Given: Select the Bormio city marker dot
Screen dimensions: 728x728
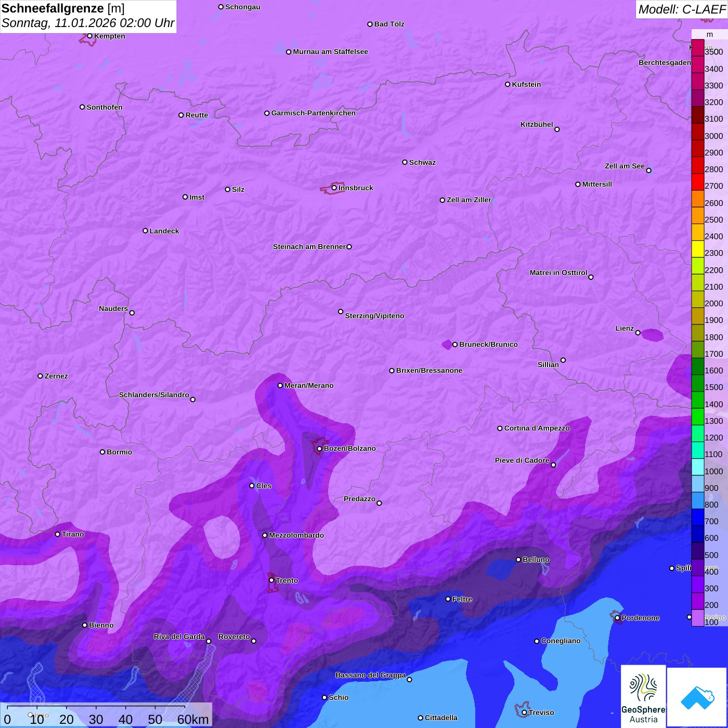Looking at the screenshot, I should click(102, 452).
